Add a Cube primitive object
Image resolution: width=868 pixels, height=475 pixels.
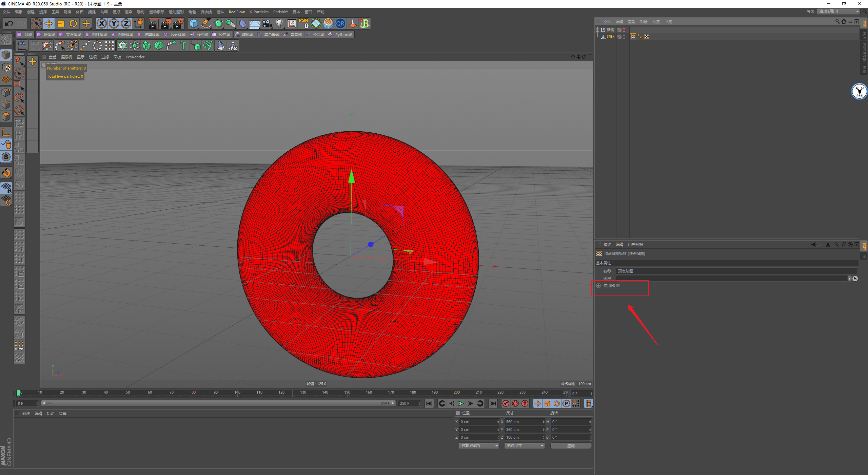click(194, 23)
